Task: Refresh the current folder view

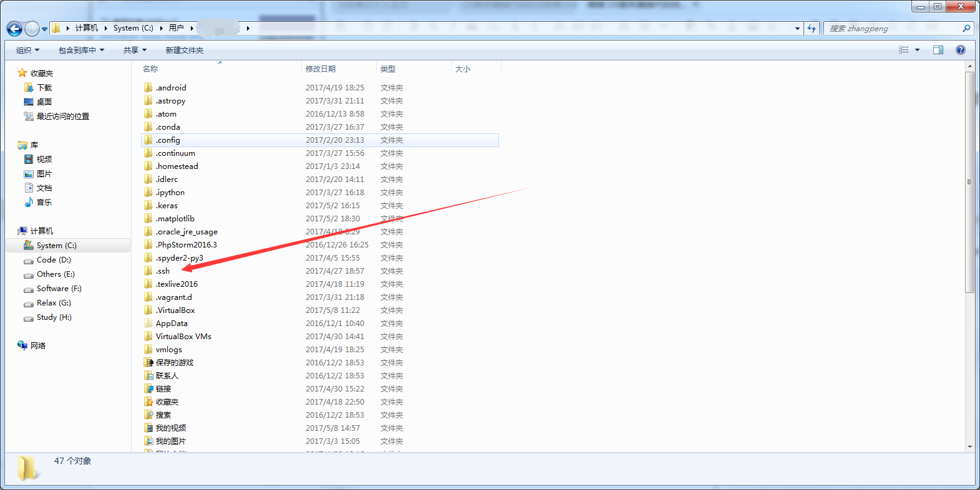Action: pyautogui.click(x=812, y=28)
